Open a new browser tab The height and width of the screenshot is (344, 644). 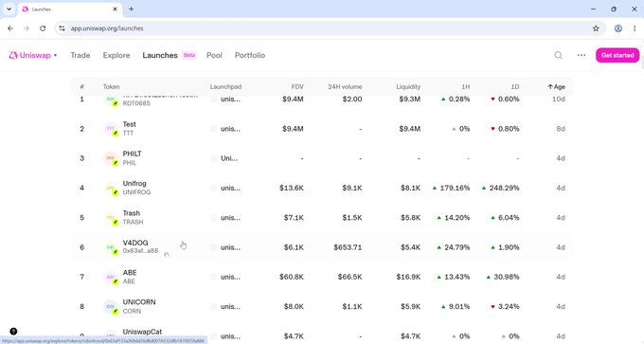pyautogui.click(x=131, y=9)
